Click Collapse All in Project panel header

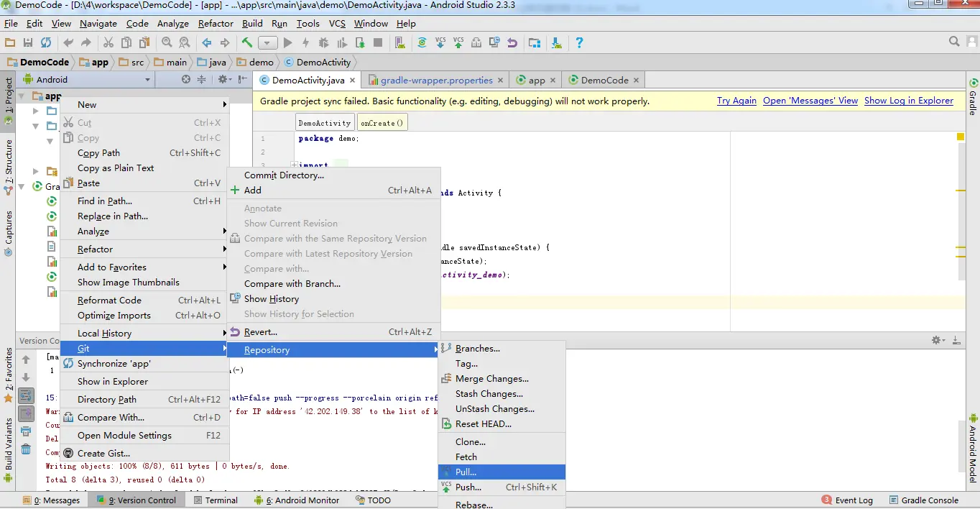click(202, 80)
